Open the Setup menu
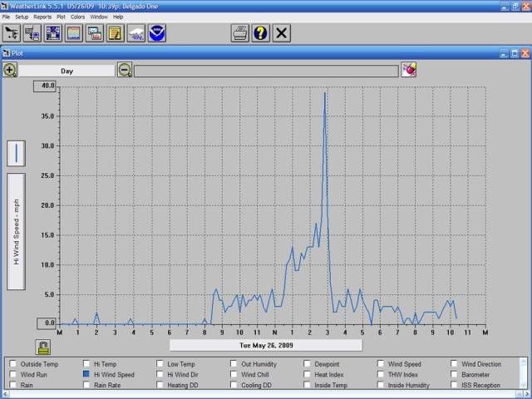This screenshot has width=532, height=399. [x=22, y=17]
